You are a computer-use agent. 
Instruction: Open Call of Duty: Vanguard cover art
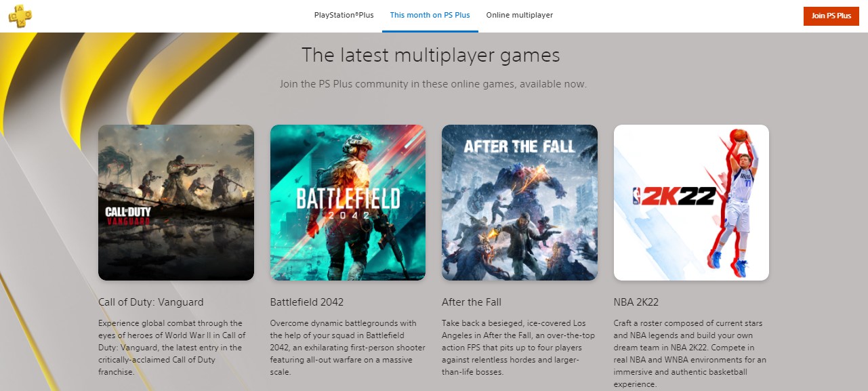176,203
